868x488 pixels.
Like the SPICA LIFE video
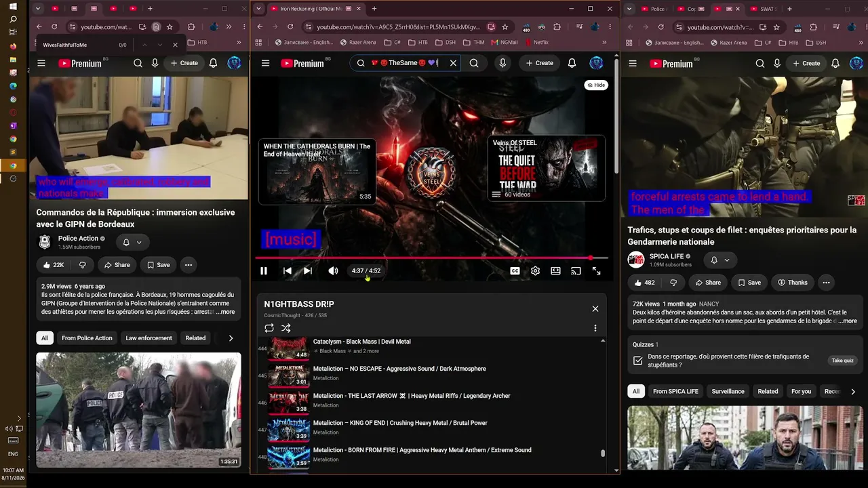click(x=644, y=283)
